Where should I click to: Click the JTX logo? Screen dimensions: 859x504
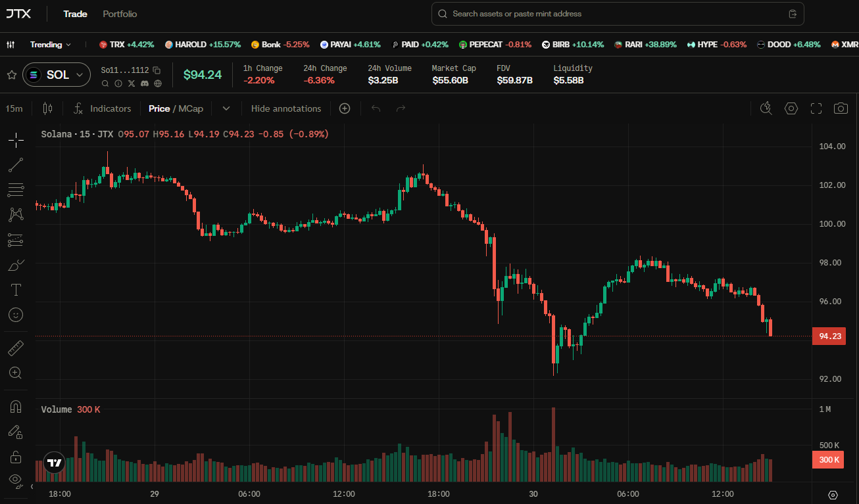click(19, 14)
